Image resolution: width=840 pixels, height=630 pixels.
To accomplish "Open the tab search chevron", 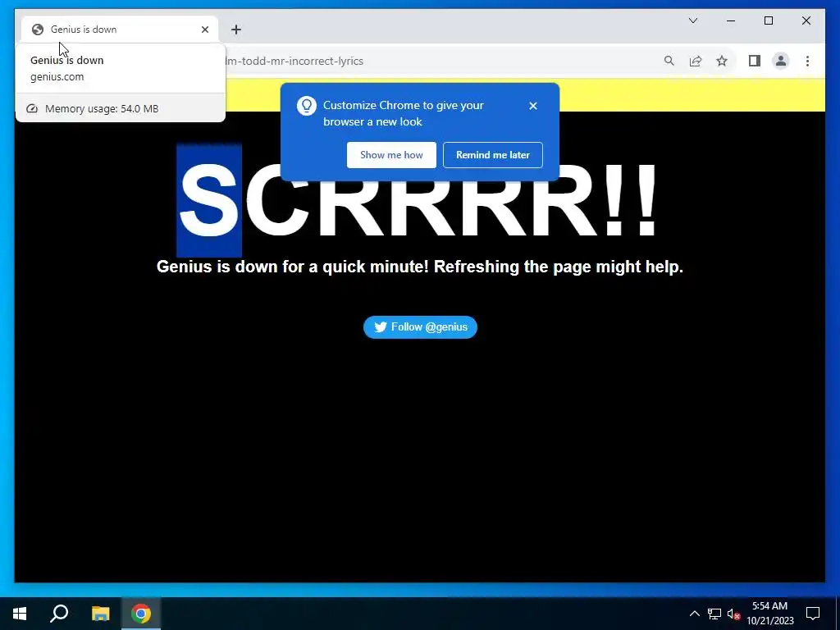I will tap(692, 21).
